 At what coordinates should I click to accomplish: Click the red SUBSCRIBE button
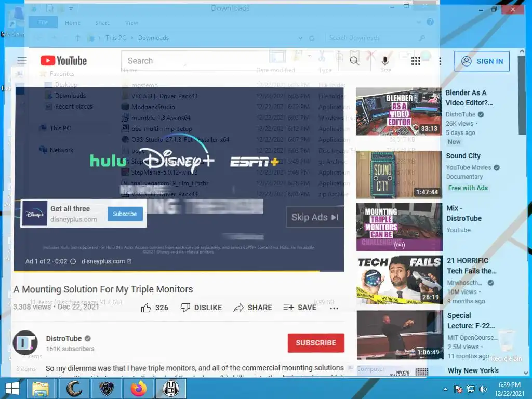tap(316, 343)
